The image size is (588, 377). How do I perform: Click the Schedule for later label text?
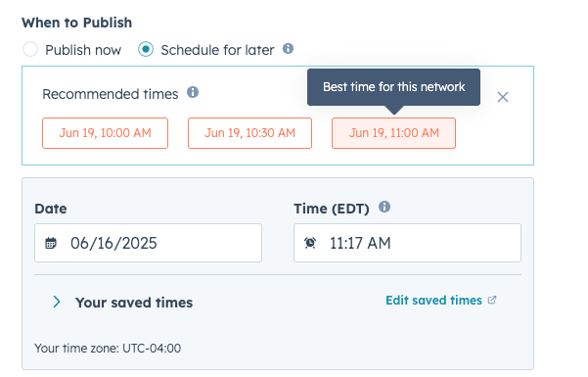click(x=217, y=50)
